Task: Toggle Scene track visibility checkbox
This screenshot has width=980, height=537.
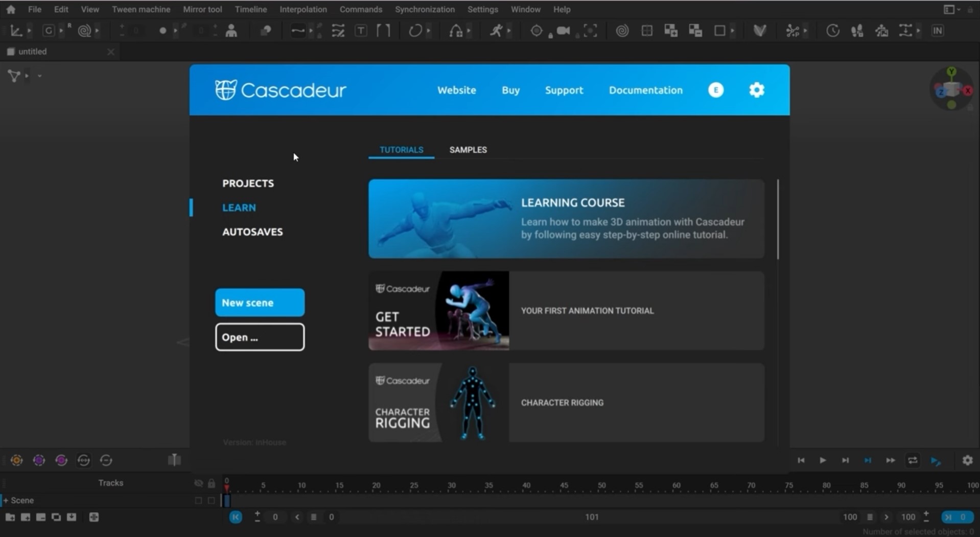Action: click(198, 501)
